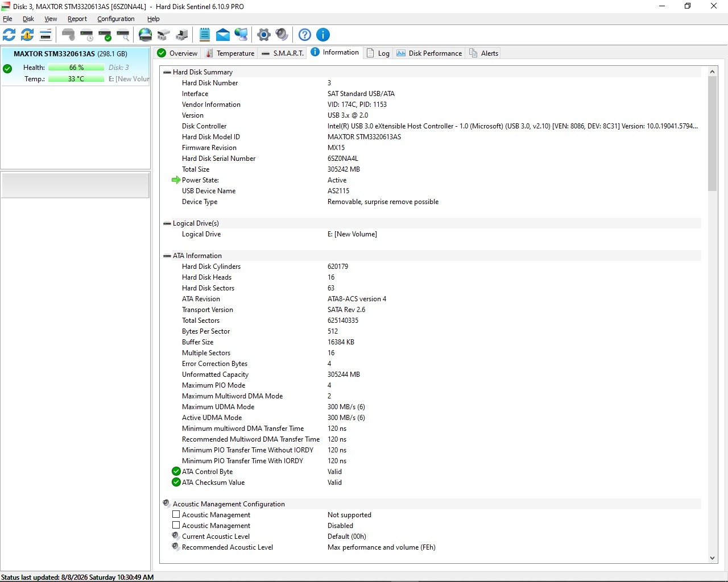Click the globe over disk toolbar icon
The image size is (728, 582).
[x=146, y=35]
